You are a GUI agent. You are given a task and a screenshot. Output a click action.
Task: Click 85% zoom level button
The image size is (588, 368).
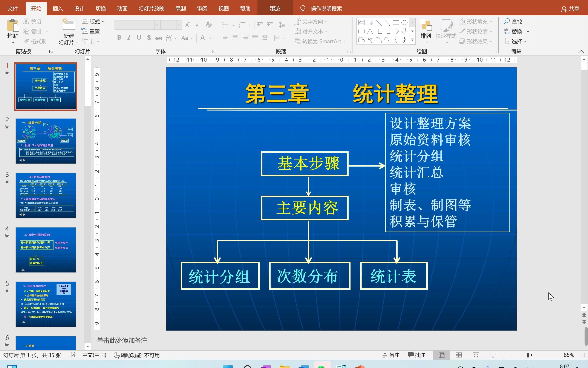point(569,355)
